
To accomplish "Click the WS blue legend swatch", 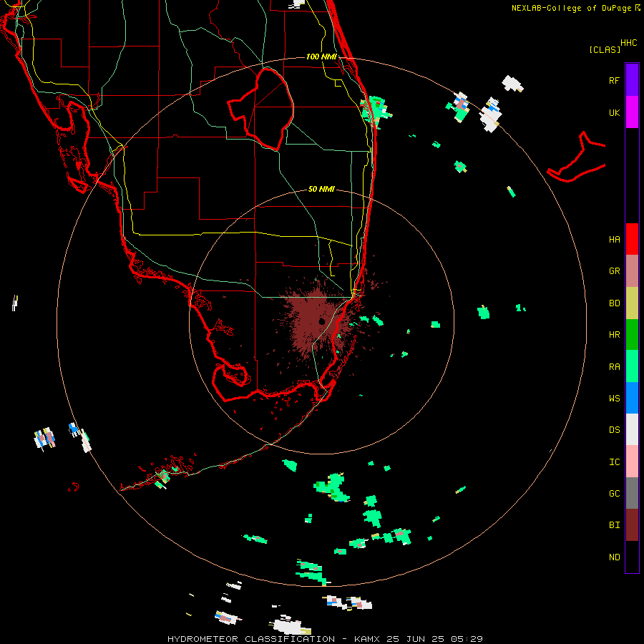I will tap(632, 398).
